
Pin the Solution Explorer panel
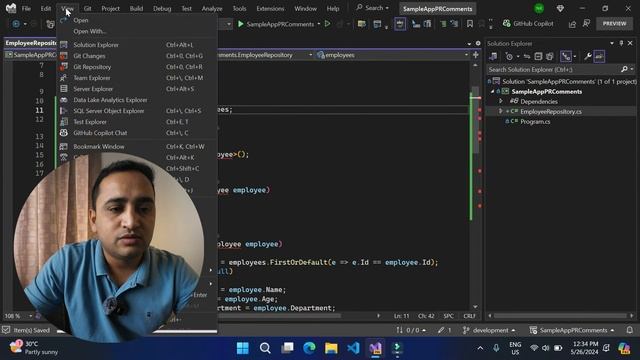tap(621, 43)
